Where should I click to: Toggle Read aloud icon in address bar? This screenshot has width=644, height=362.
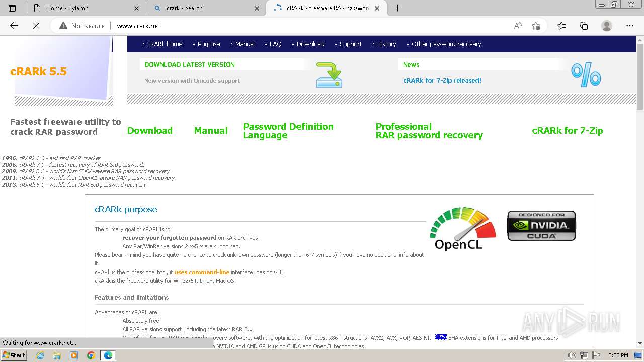(518, 26)
